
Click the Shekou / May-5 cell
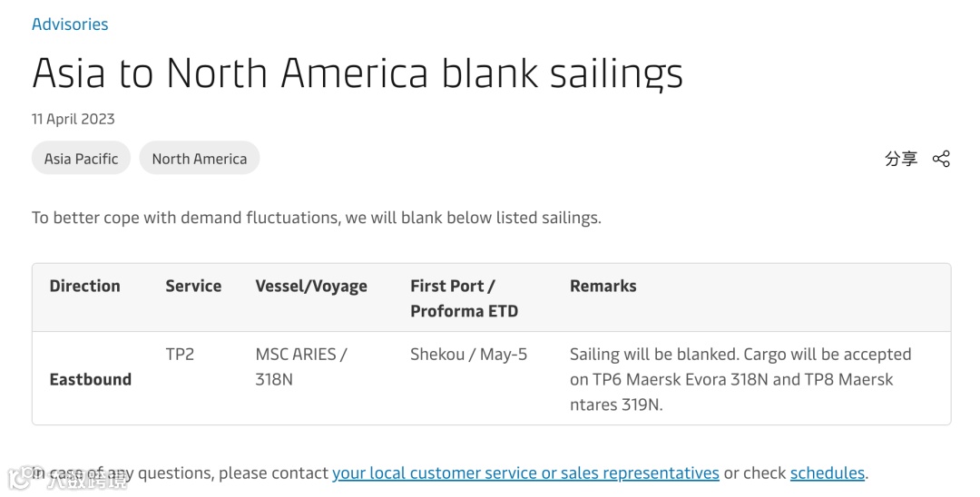pyautogui.click(x=468, y=354)
